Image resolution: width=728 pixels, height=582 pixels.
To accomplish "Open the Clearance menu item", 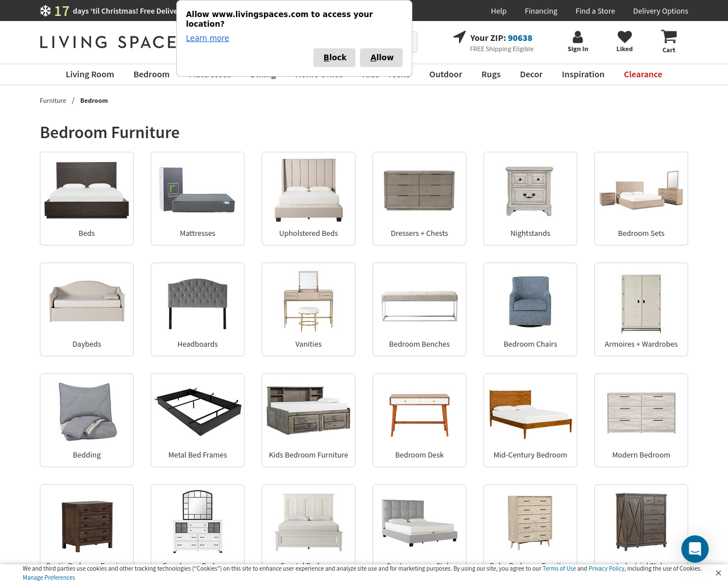I will [x=643, y=74].
